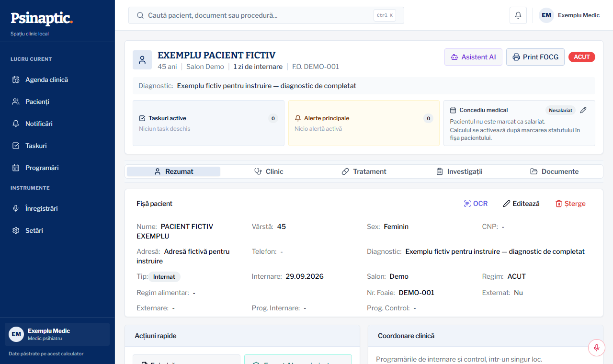This screenshot has width=613, height=364.
Task: Go to Pacienți in the sidebar
Action: [57, 102]
